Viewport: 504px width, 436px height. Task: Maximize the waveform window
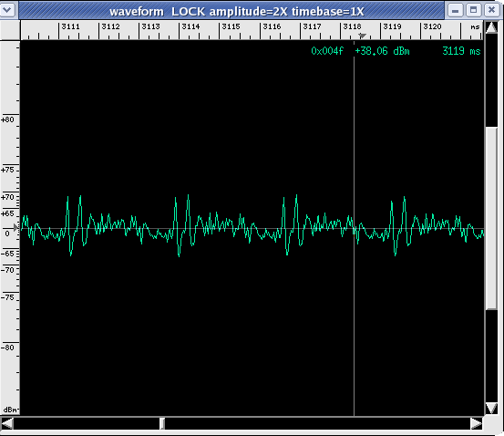coord(473,10)
